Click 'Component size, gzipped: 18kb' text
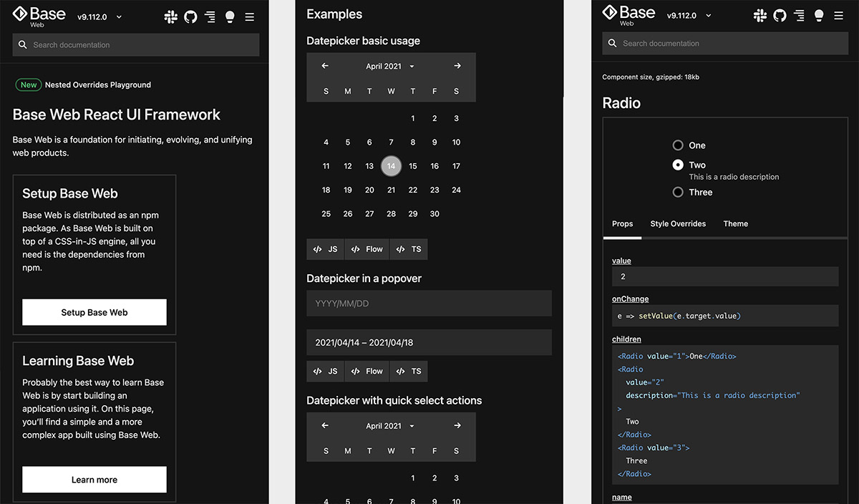Viewport: 859px width, 504px height. click(651, 77)
